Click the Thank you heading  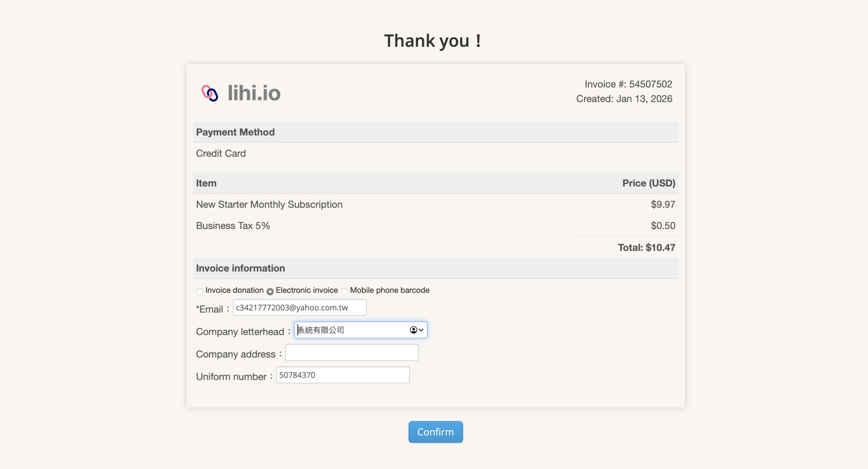click(x=432, y=41)
